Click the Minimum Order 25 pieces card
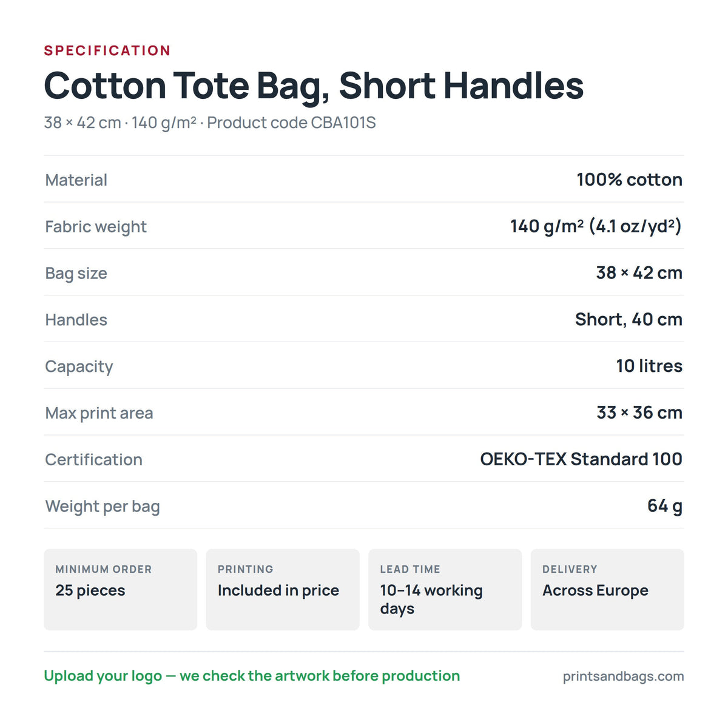The width and height of the screenshot is (728, 728). [x=120, y=590]
